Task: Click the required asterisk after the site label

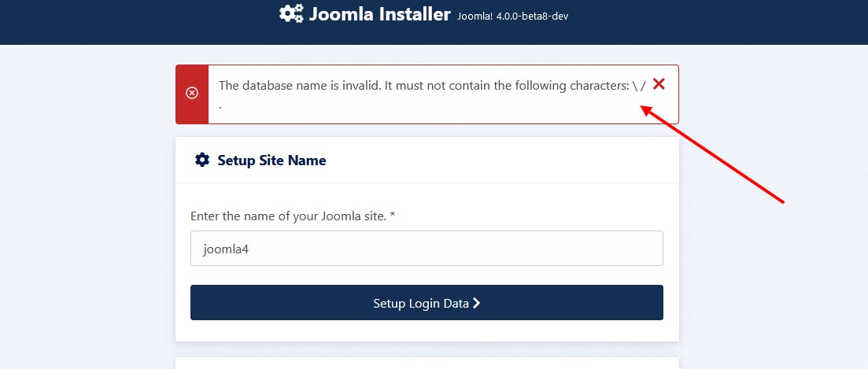Action: [x=392, y=216]
